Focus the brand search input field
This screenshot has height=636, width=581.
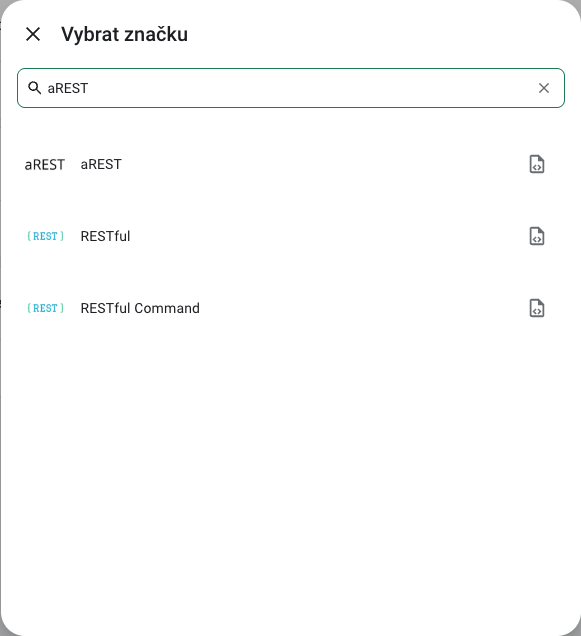[291, 88]
